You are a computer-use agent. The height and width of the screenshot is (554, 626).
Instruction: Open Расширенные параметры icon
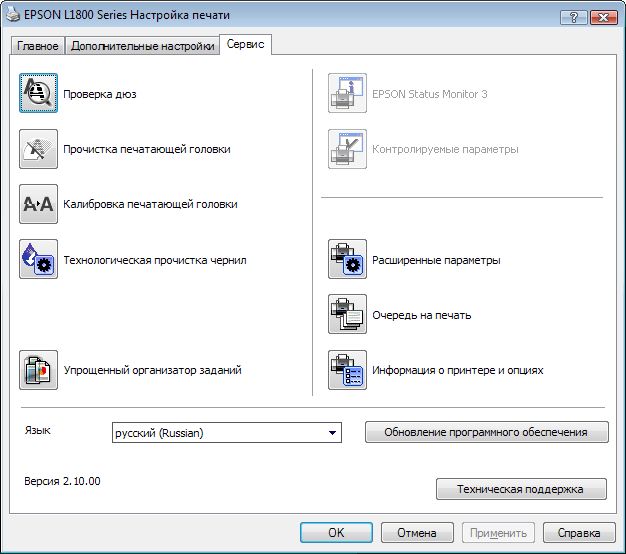tap(347, 259)
